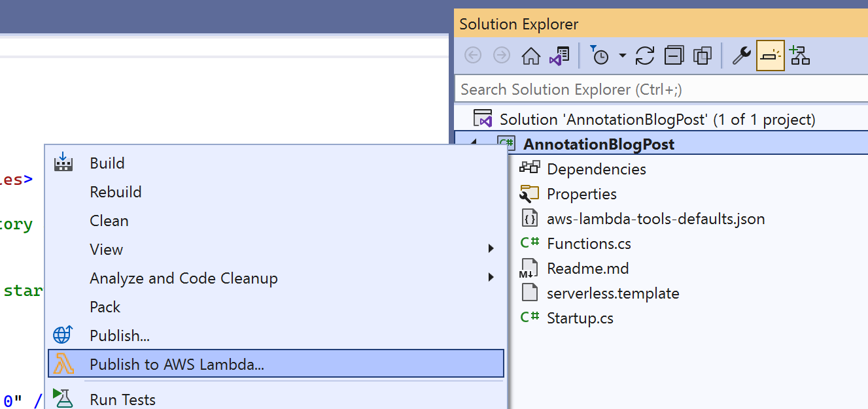The width and height of the screenshot is (868, 409).
Task: Choose Publish to AWS Lambda...
Action: point(276,364)
